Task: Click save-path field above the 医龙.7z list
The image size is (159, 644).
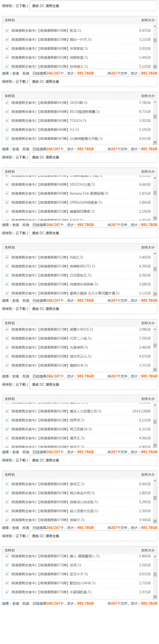Action: point(93,6)
